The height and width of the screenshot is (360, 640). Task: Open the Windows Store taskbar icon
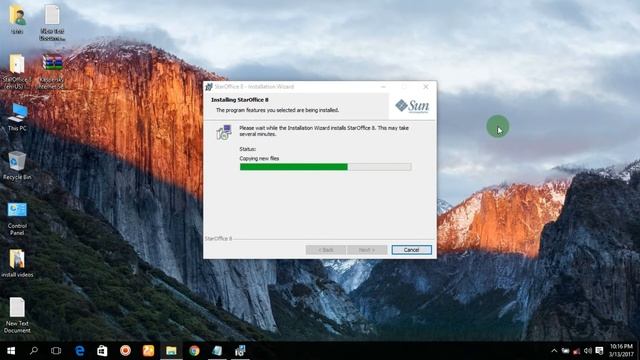click(102, 351)
